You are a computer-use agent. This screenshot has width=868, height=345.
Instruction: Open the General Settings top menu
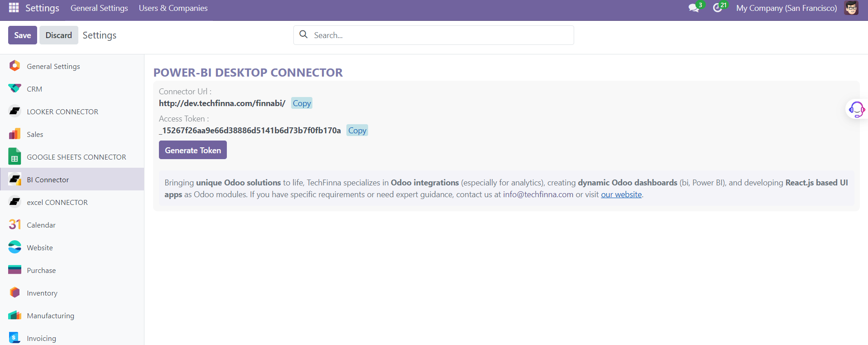pyautogui.click(x=99, y=8)
